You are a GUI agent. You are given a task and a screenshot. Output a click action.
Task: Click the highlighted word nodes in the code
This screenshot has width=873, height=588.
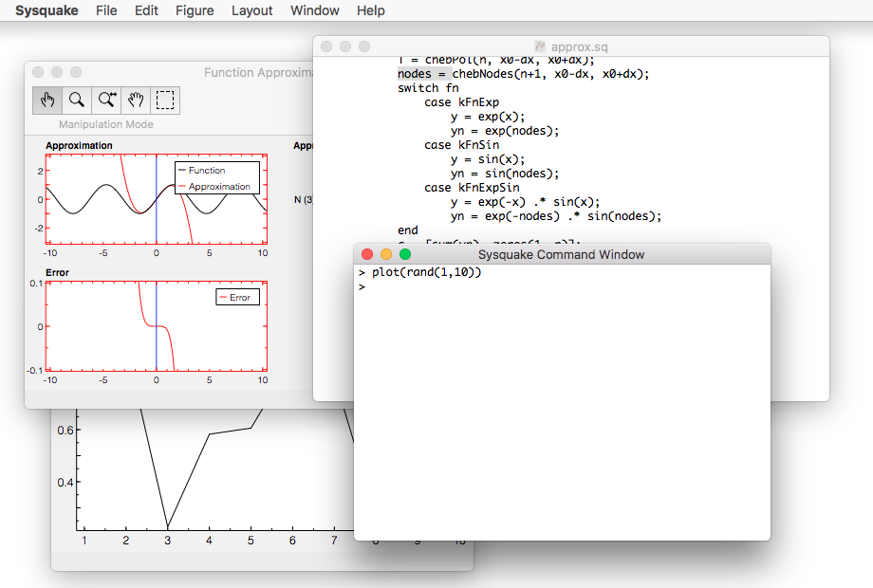pyautogui.click(x=415, y=74)
